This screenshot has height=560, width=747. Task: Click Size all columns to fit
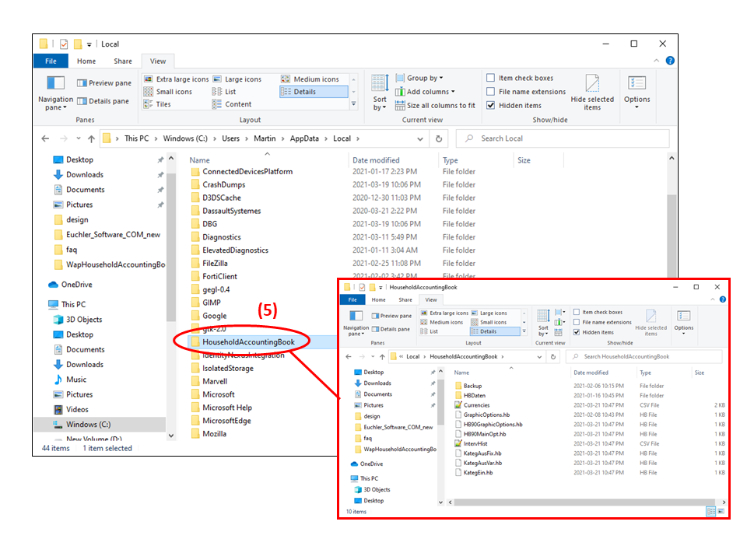pos(434,105)
